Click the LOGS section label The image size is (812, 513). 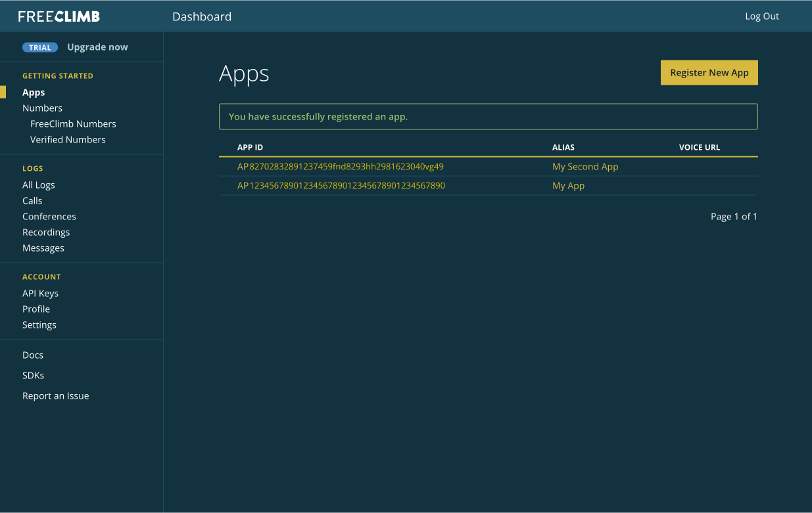coord(33,169)
